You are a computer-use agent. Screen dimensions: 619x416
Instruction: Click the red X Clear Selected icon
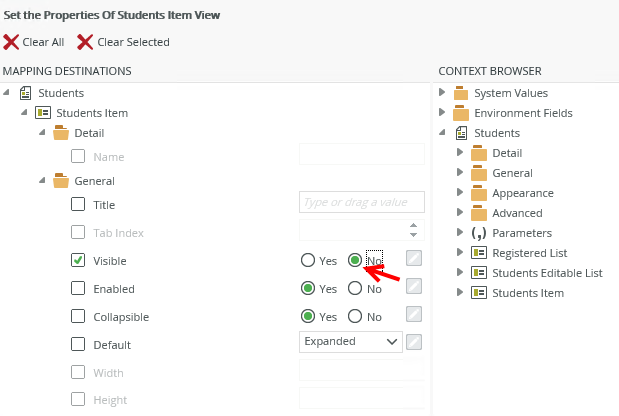point(85,42)
